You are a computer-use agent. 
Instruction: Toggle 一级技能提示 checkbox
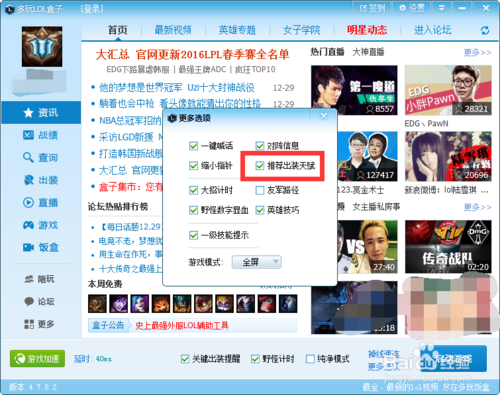[x=193, y=235]
